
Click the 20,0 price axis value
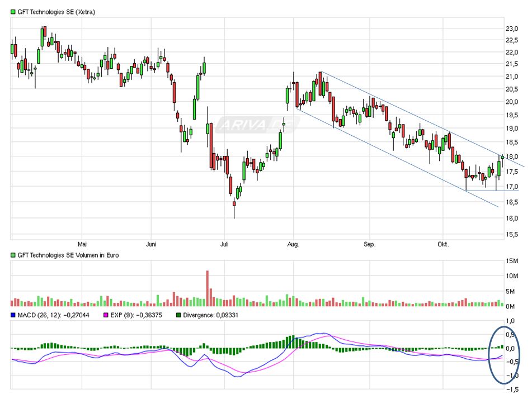(512, 102)
